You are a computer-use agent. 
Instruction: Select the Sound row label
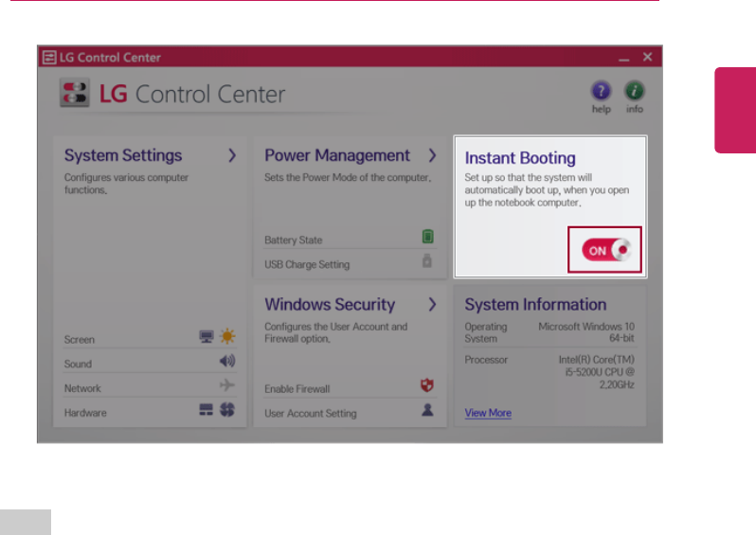point(78,364)
